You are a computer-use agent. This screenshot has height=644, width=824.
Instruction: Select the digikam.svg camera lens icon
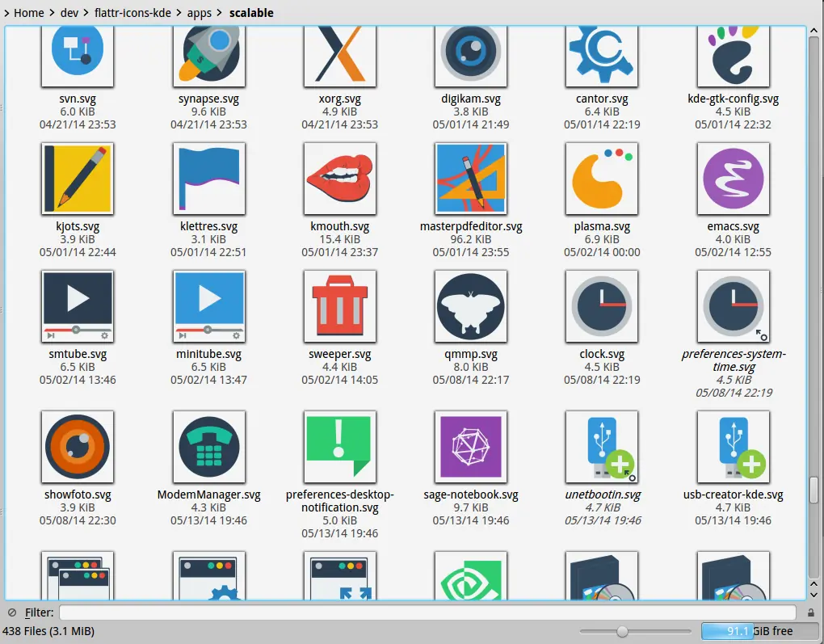[471, 57]
